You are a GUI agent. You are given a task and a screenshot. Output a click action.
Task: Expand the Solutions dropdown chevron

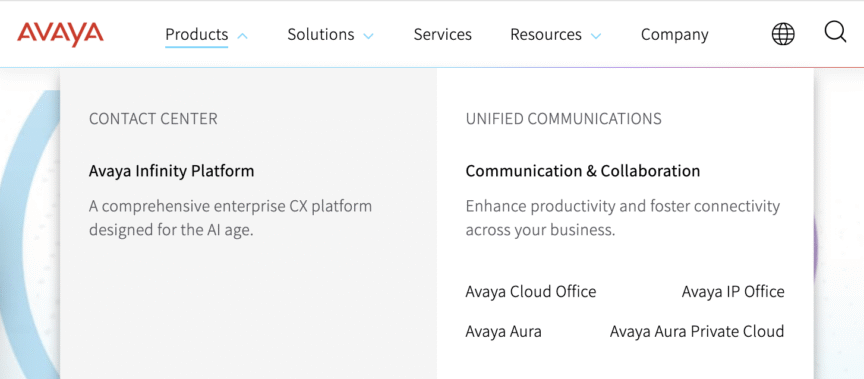pyautogui.click(x=368, y=36)
